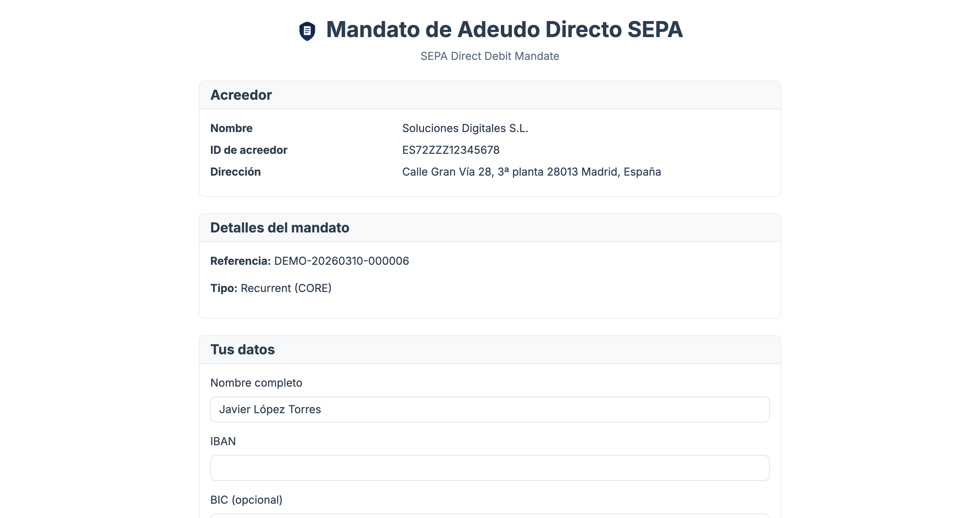Click the 'Mandato de Adeudo Directo SEPA' title
This screenshot has width=980, height=518.
[505, 30]
